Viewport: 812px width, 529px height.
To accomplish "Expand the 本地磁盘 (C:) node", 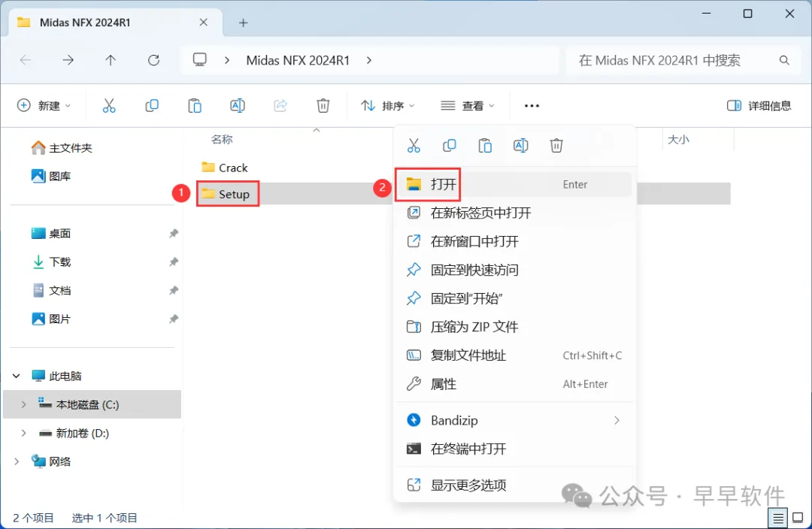I will (x=23, y=405).
